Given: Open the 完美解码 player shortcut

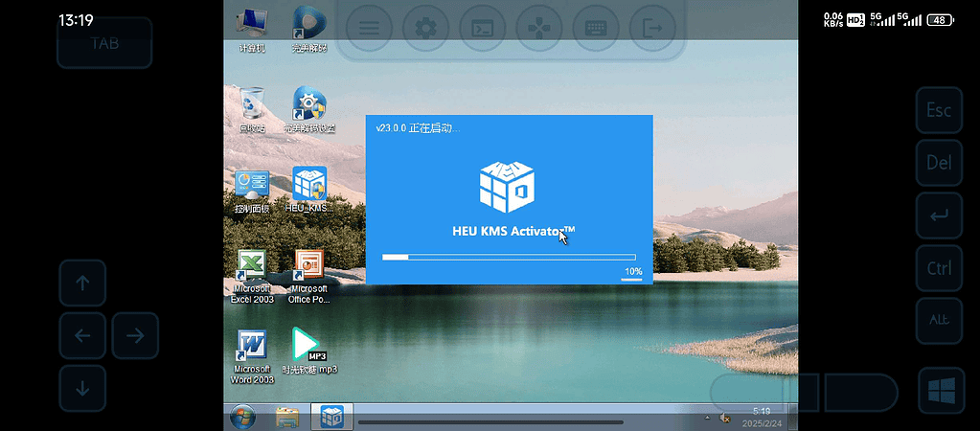Looking at the screenshot, I should coord(309,29).
